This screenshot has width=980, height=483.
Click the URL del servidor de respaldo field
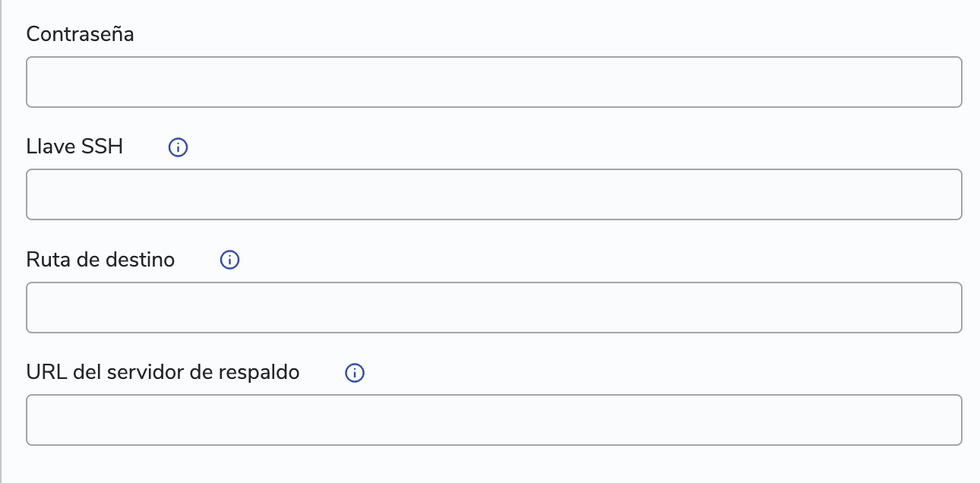click(x=494, y=420)
